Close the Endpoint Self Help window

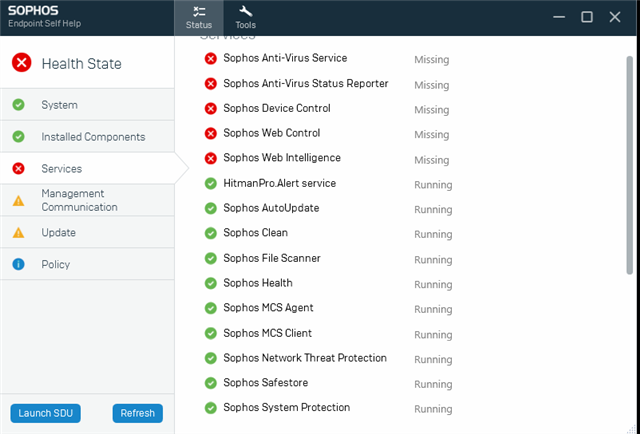[615, 17]
